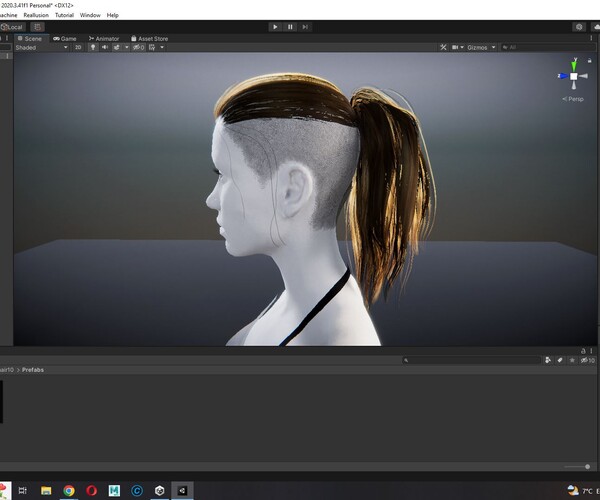Open the Shaded draw mode dropdown
Viewport: 600px width, 500px height.
coord(41,47)
